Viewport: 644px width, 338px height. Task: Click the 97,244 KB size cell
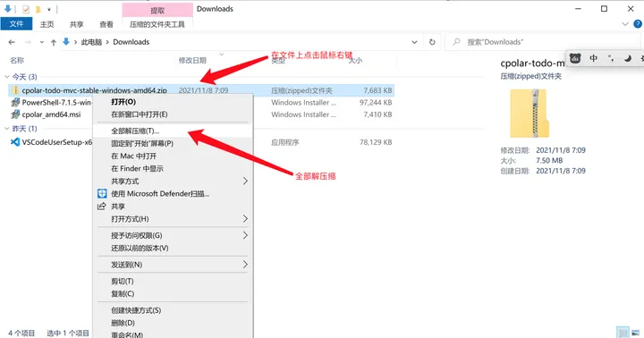(x=376, y=102)
